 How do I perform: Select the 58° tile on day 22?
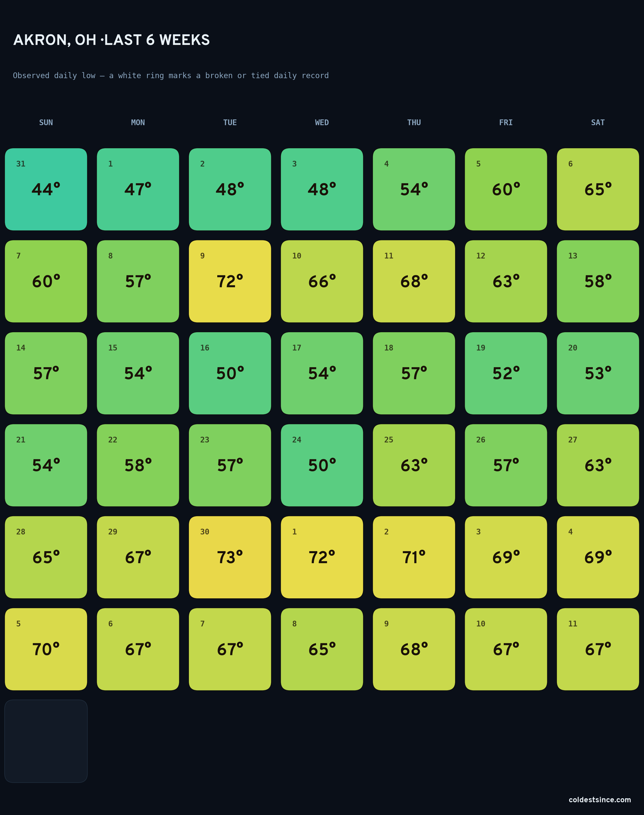pyautogui.click(x=138, y=465)
